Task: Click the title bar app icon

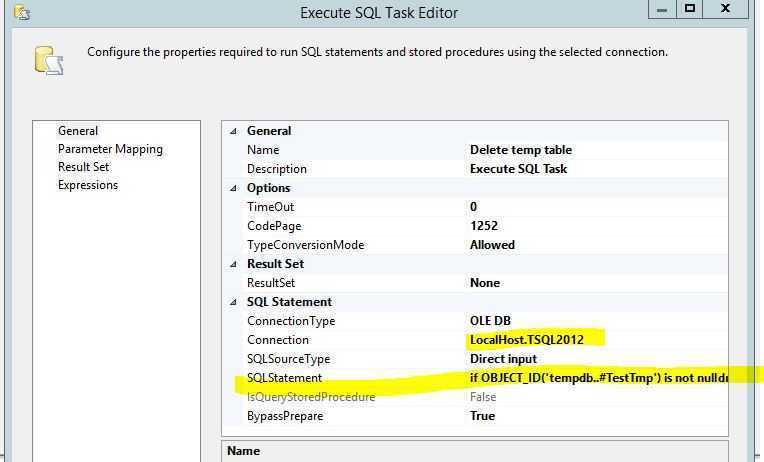Action: 22,12
